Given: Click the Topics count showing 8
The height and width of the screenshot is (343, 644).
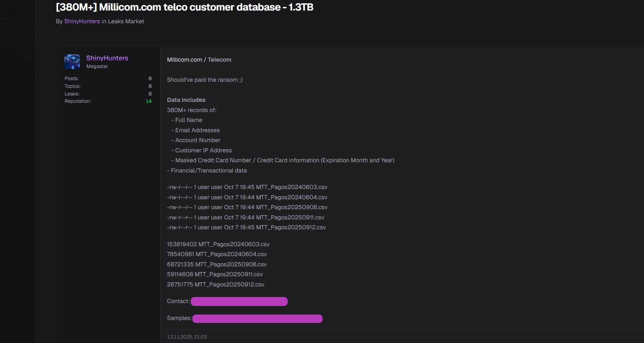Looking at the screenshot, I should coord(149,86).
